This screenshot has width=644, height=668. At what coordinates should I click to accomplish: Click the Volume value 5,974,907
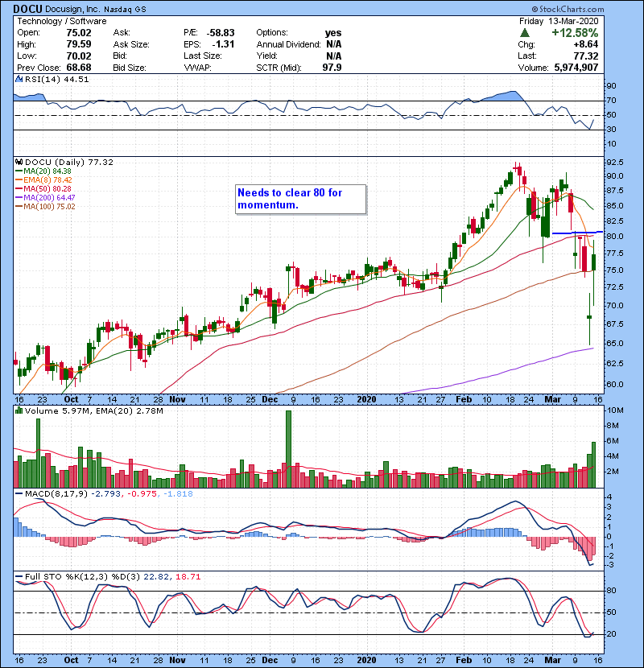coord(576,68)
